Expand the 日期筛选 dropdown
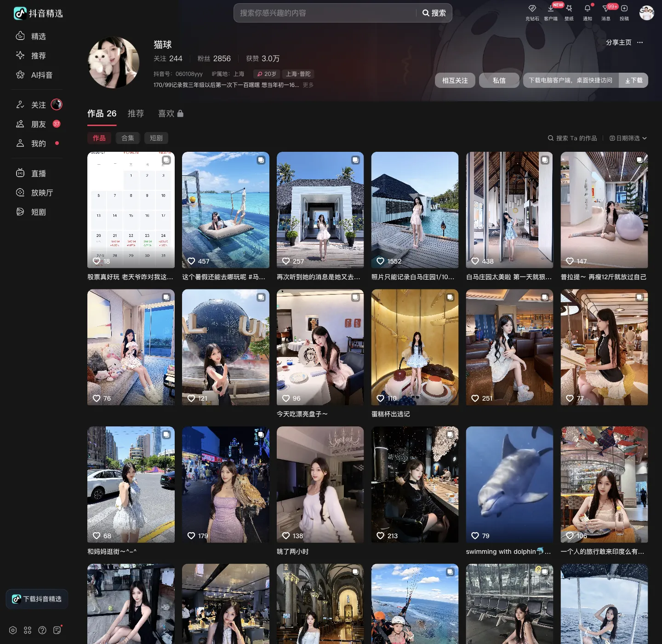The height and width of the screenshot is (644, 662). pyautogui.click(x=628, y=138)
